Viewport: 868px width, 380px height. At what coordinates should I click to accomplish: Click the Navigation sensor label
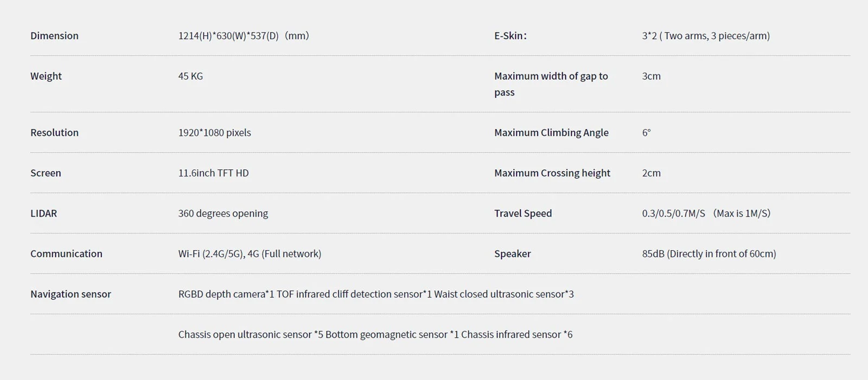tap(71, 294)
